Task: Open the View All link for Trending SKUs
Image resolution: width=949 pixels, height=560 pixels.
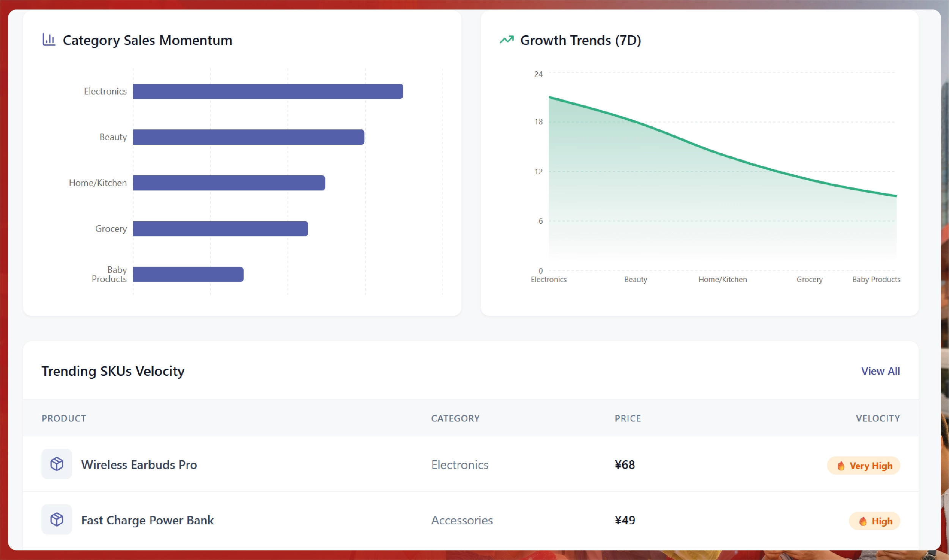Action: 880,371
